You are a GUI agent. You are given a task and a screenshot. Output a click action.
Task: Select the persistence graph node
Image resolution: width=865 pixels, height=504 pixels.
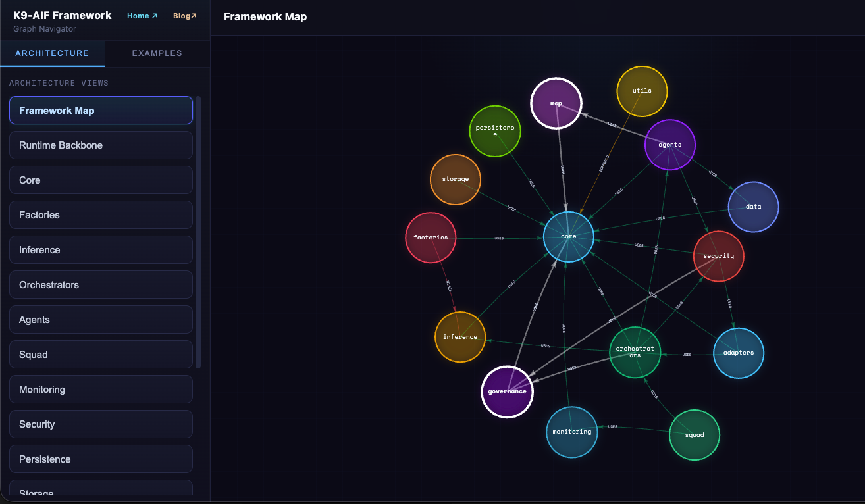tap(495, 131)
